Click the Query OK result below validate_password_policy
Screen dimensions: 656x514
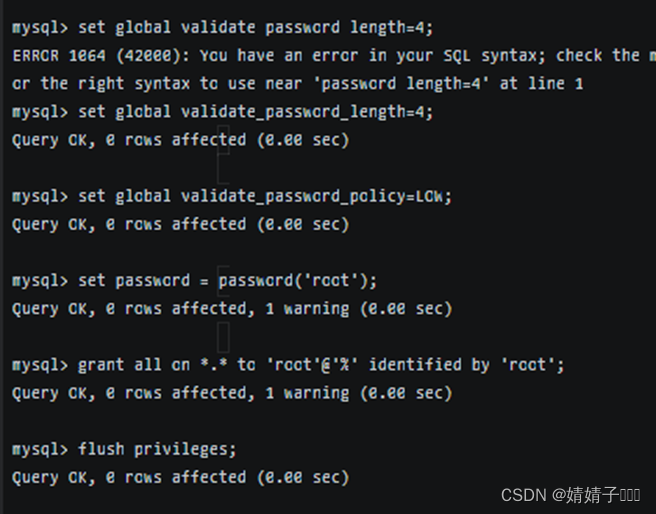pyautogui.click(x=180, y=224)
